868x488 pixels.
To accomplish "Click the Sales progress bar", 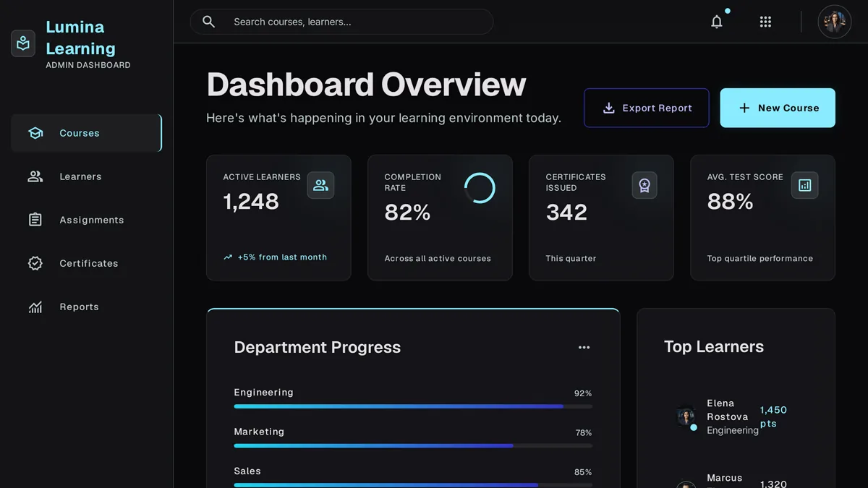I will click(413, 485).
